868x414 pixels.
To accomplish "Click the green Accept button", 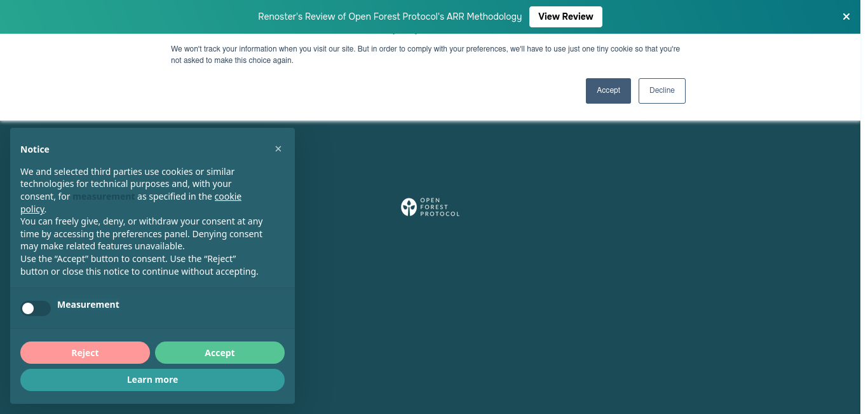I will 220,353.
